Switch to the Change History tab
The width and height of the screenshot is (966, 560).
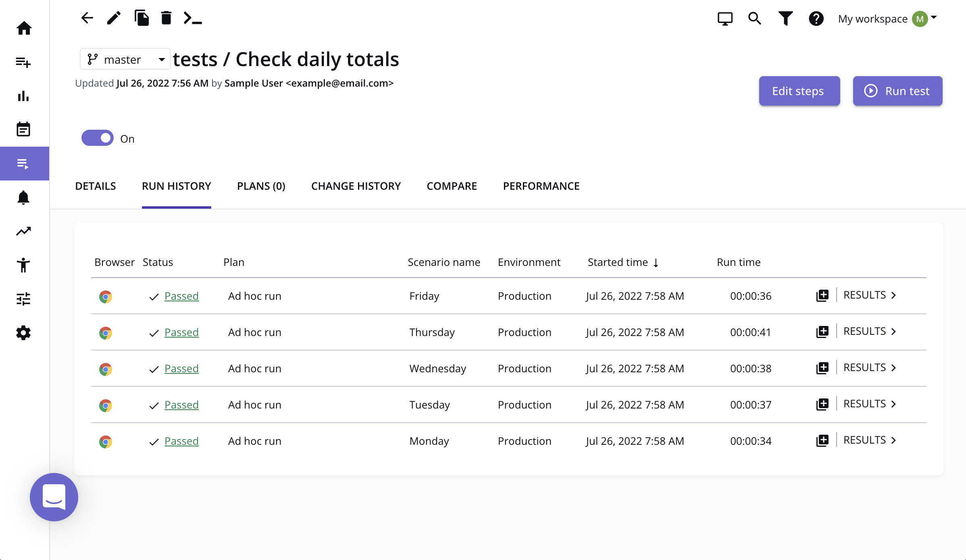(x=356, y=186)
